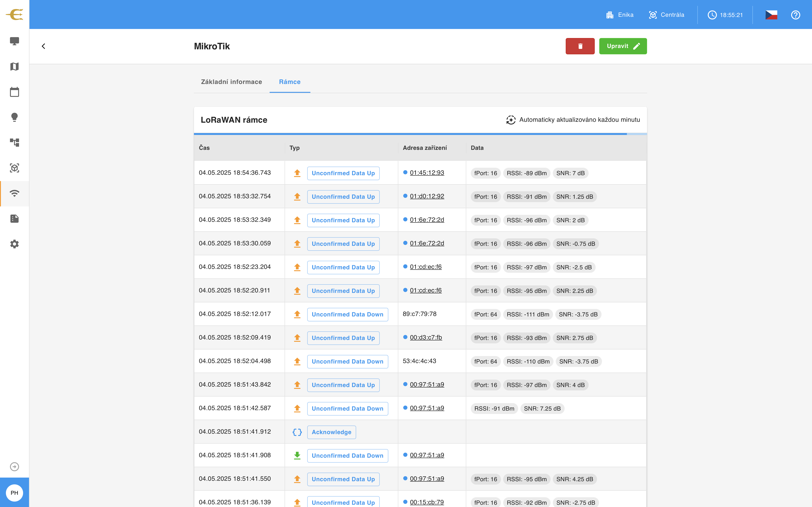Click the red delete trash button
The width and height of the screenshot is (812, 507).
pos(580,46)
